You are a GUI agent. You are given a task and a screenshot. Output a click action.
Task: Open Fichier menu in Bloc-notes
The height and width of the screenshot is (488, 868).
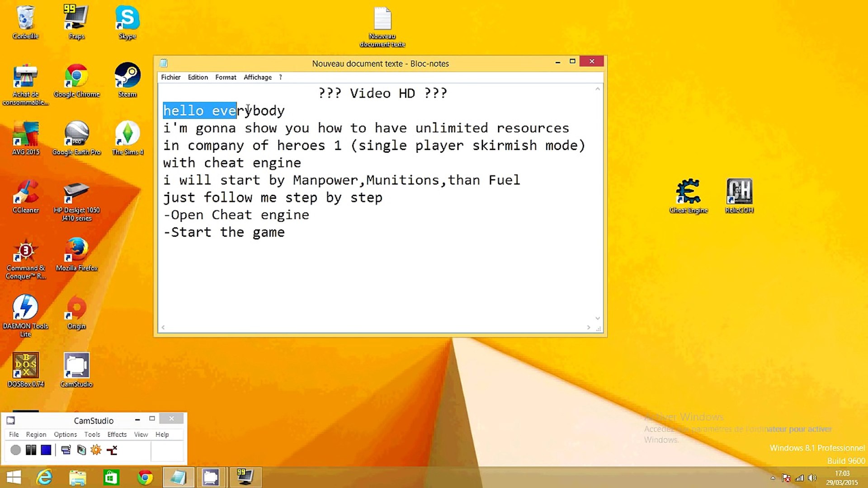point(170,77)
